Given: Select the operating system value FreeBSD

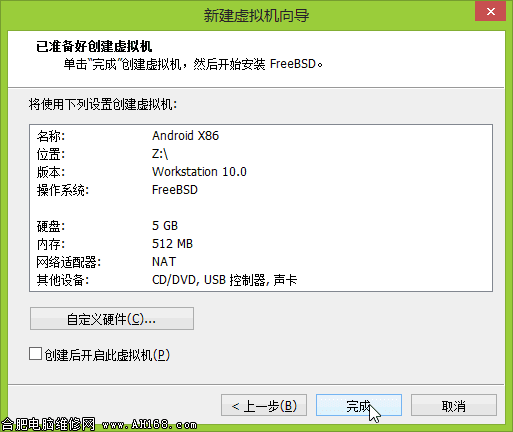Looking at the screenshot, I should [x=175, y=190].
